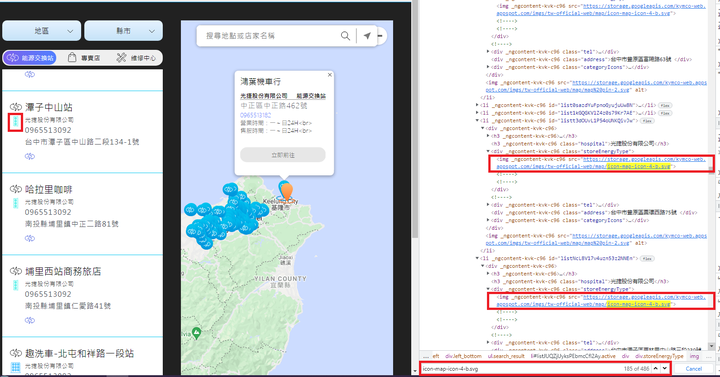Click the swap-station icon beside 哈拉里咖啡 title

click(16, 189)
